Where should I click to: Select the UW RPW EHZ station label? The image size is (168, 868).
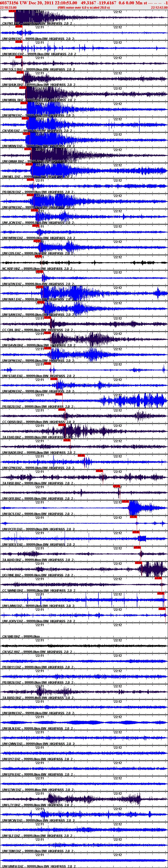[x=12, y=115]
